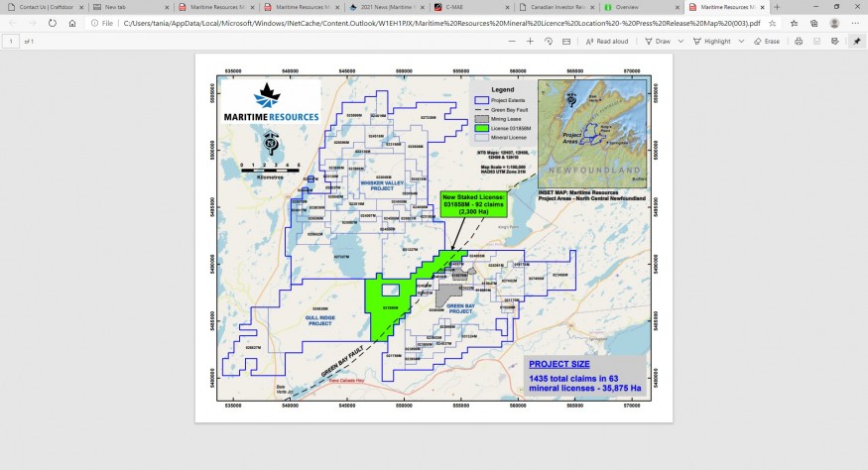
Task: Click the PROJECT SIZE underlined heading
Action: pos(559,364)
